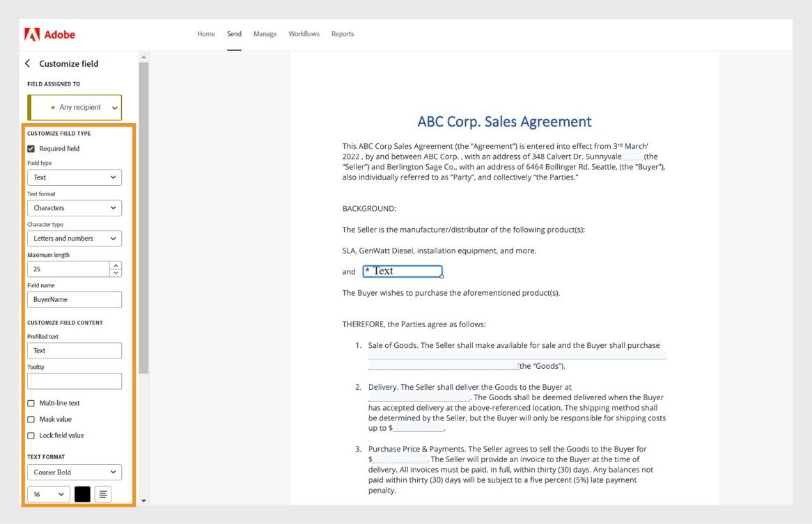Enable Mask value checkbox
This screenshot has height=524, width=812.
pos(31,419)
